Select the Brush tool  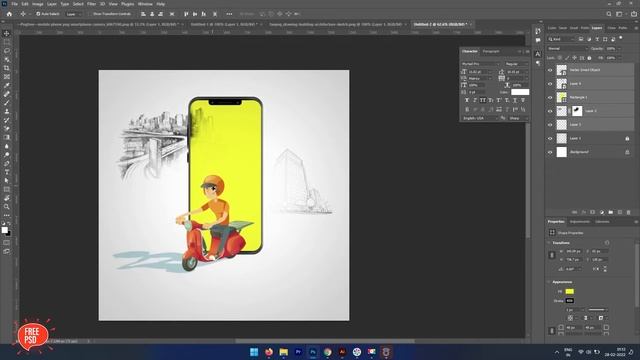pos(7,102)
